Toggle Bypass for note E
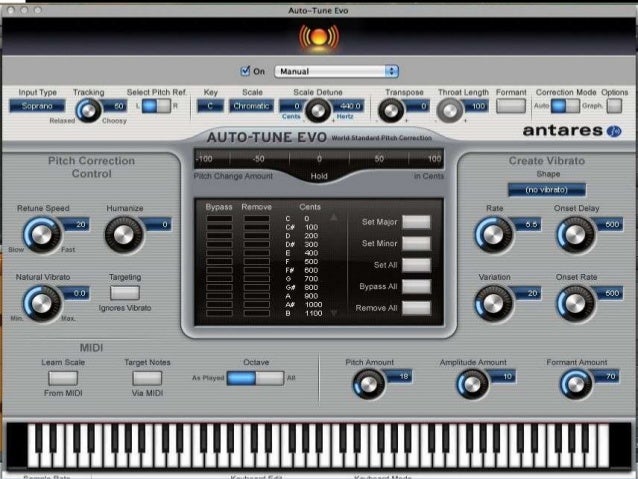Image resolution: width=638 pixels, height=479 pixels. [219, 253]
